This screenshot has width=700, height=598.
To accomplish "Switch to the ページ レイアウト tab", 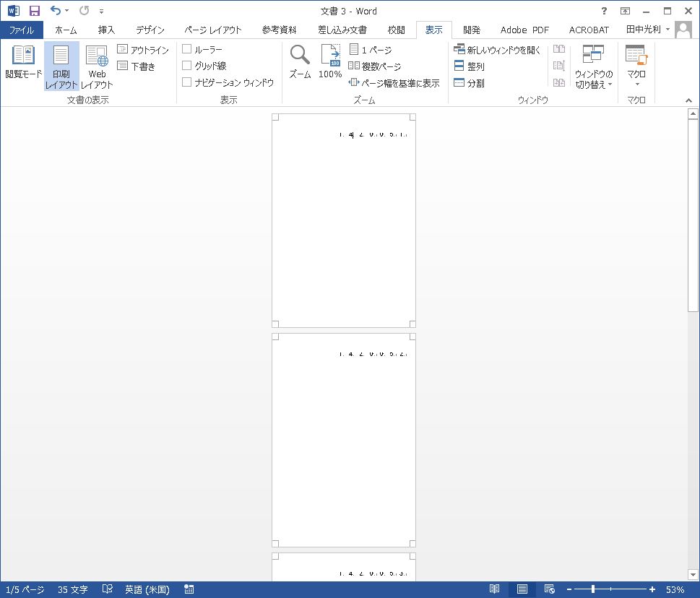I will point(213,30).
